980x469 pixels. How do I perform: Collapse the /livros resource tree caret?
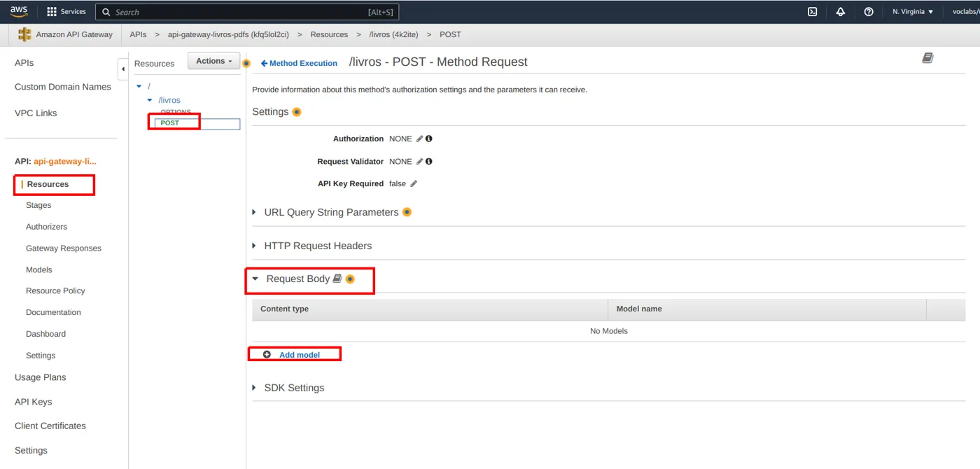(x=150, y=100)
